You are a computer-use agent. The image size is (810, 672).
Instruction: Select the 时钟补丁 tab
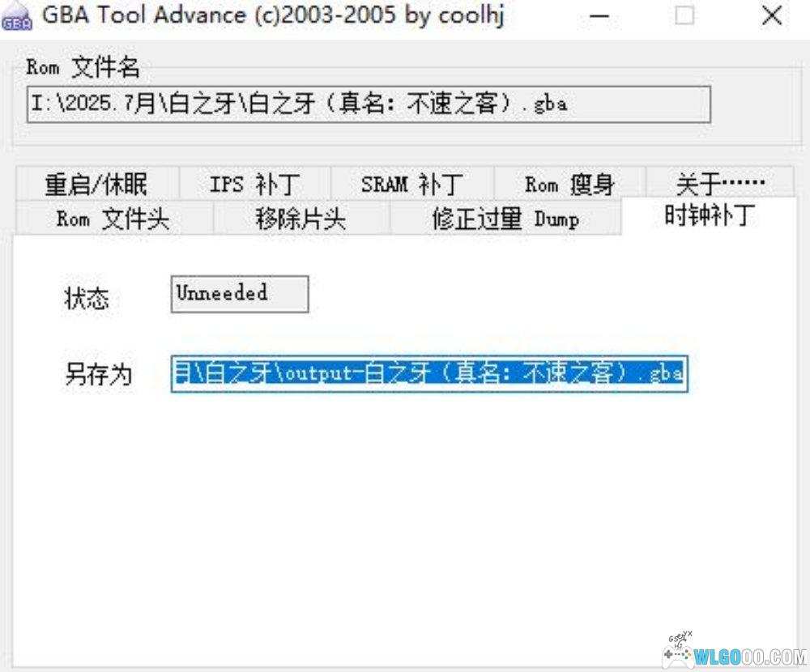tap(710, 217)
